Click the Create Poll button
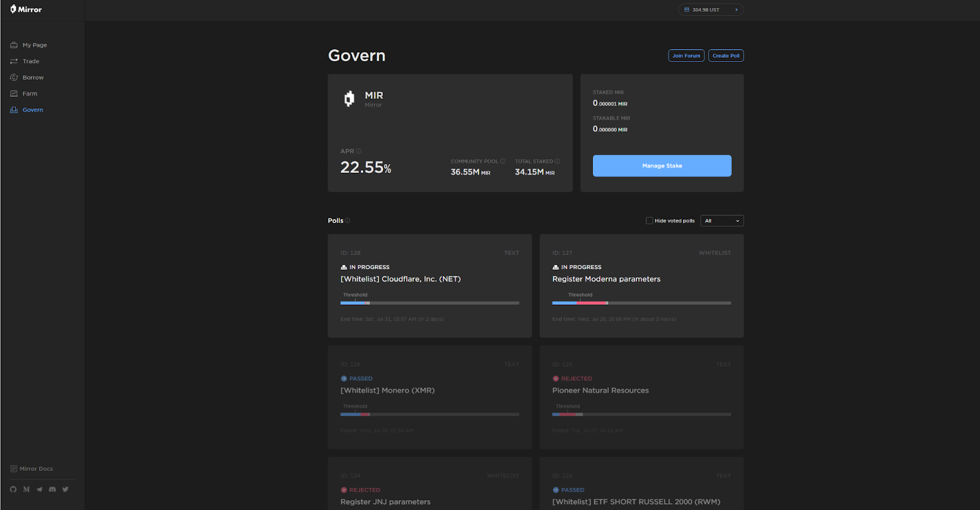980x510 pixels. pyautogui.click(x=726, y=56)
